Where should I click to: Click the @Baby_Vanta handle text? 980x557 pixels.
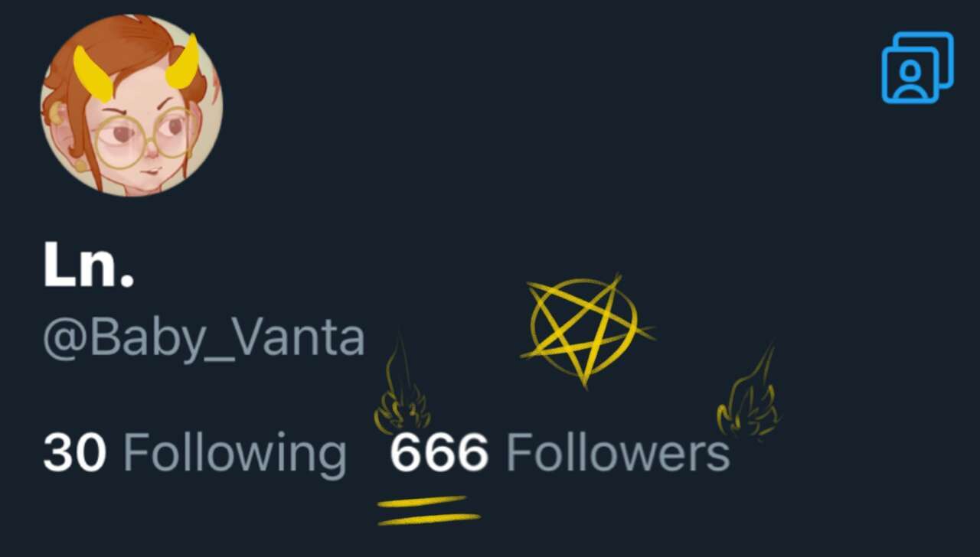[204, 337]
